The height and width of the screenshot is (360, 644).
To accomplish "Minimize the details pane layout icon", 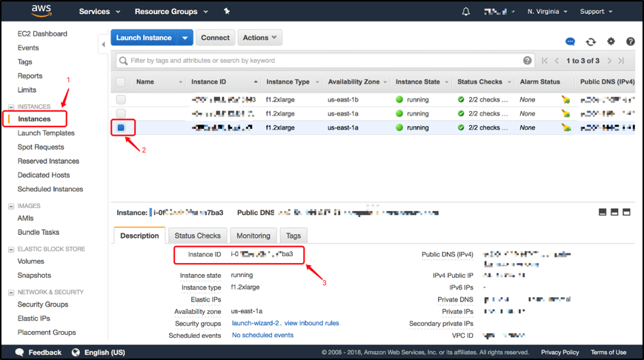I will point(602,212).
